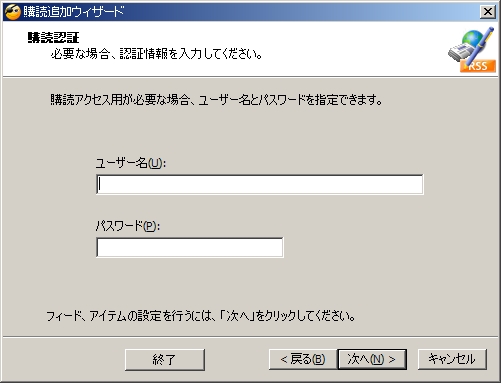Click the 購読追加ウィザード title text
The height and width of the screenshot is (383, 501).
tap(74, 12)
